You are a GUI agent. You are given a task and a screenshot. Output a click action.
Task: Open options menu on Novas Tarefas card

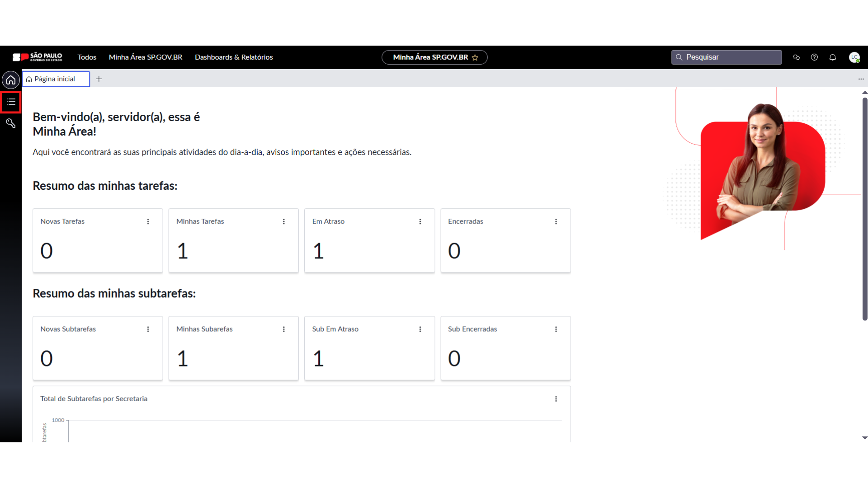(148, 221)
